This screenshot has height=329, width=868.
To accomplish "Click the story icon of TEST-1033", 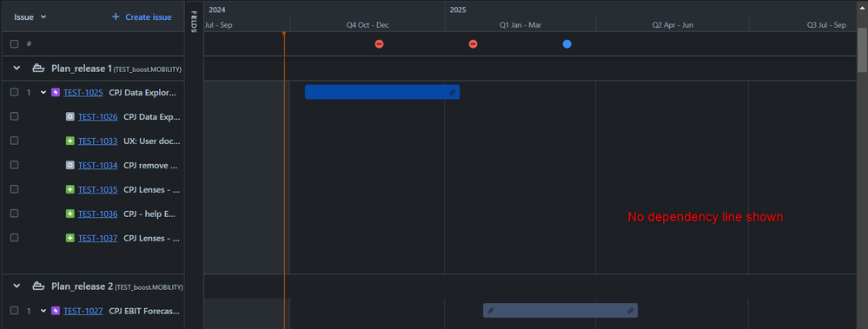I will (x=70, y=141).
